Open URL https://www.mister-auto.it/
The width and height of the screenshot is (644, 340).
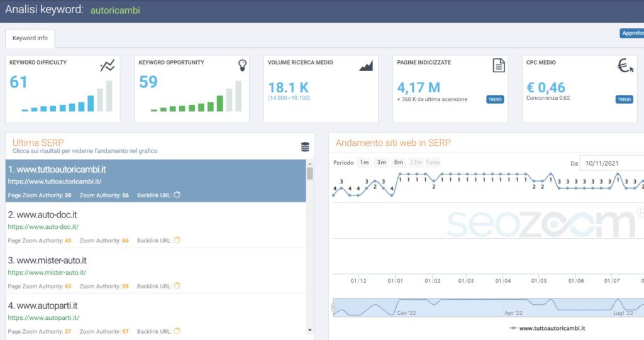click(x=47, y=272)
